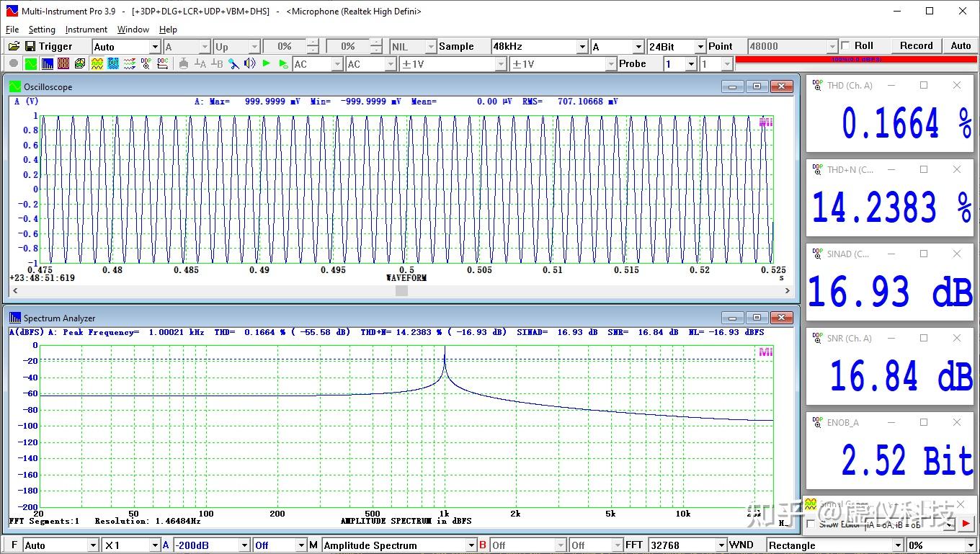The width and height of the screenshot is (980, 554).
Task: Click the save floppy disk icon
Action: click(30, 46)
